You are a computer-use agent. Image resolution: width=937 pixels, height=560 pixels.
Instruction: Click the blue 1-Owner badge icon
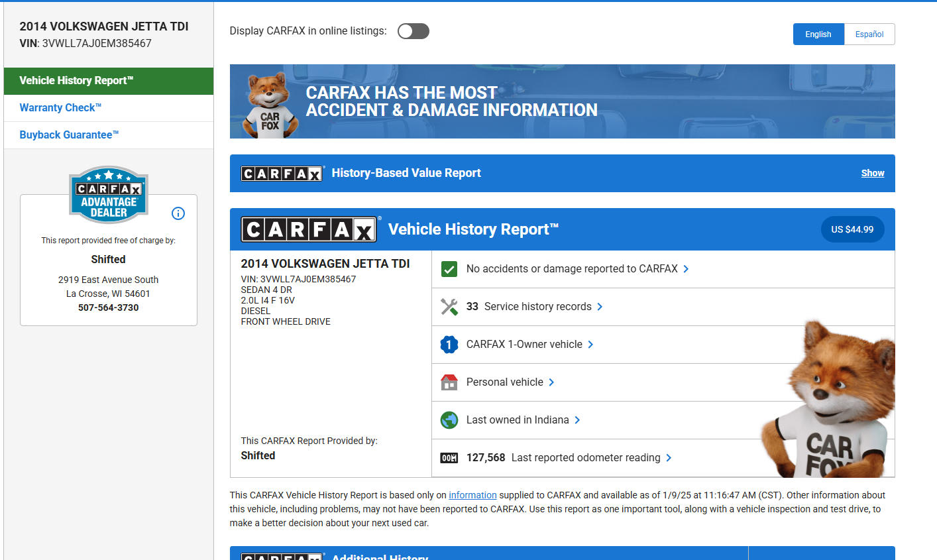(449, 345)
